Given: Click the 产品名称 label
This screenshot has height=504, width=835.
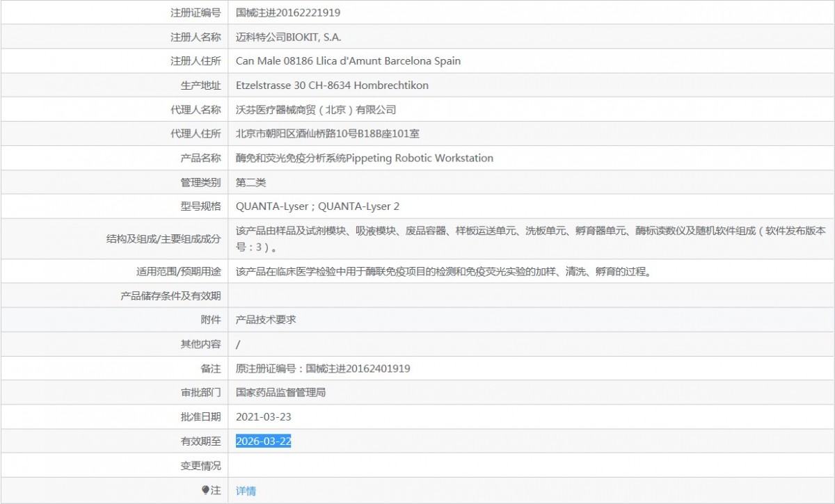Looking at the screenshot, I should [x=200, y=158].
